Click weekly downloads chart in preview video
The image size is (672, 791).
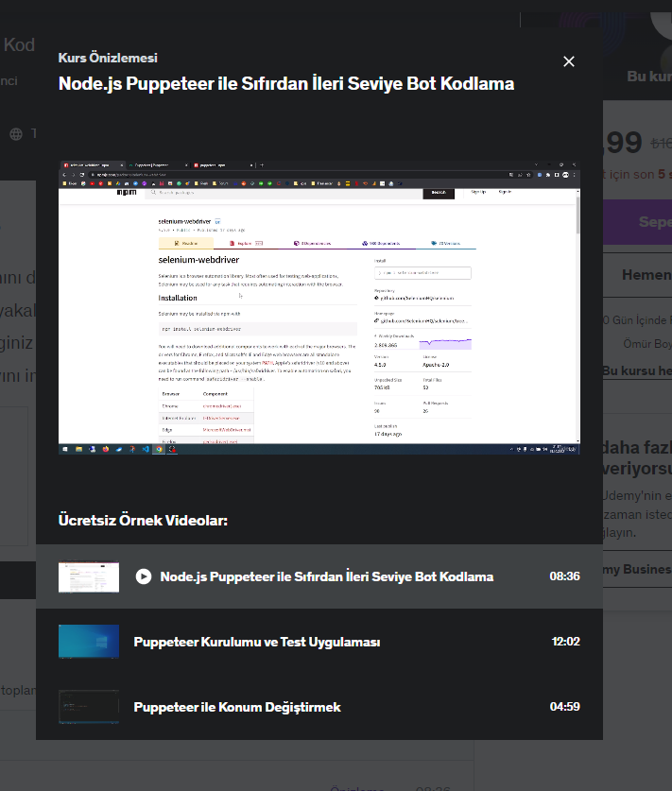click(445, 344)
